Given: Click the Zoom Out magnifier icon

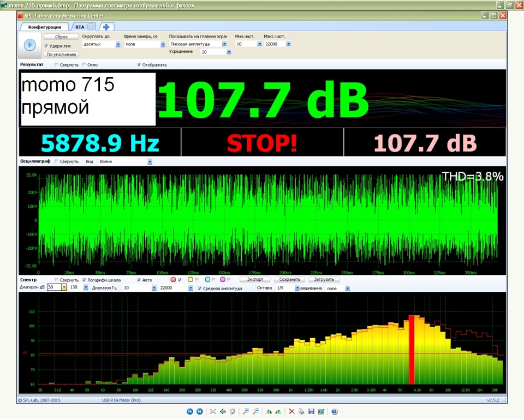Looking at the screenshot, I should tap(255, 411).
